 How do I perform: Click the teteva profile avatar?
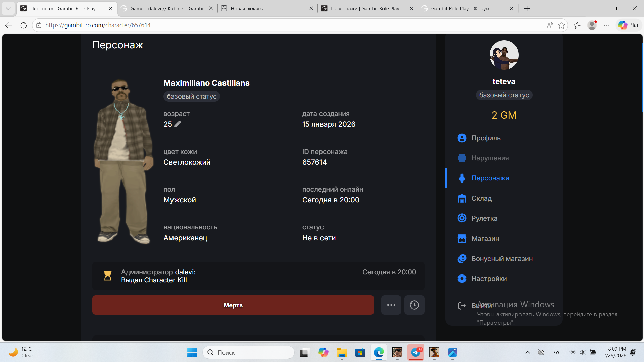504,55
